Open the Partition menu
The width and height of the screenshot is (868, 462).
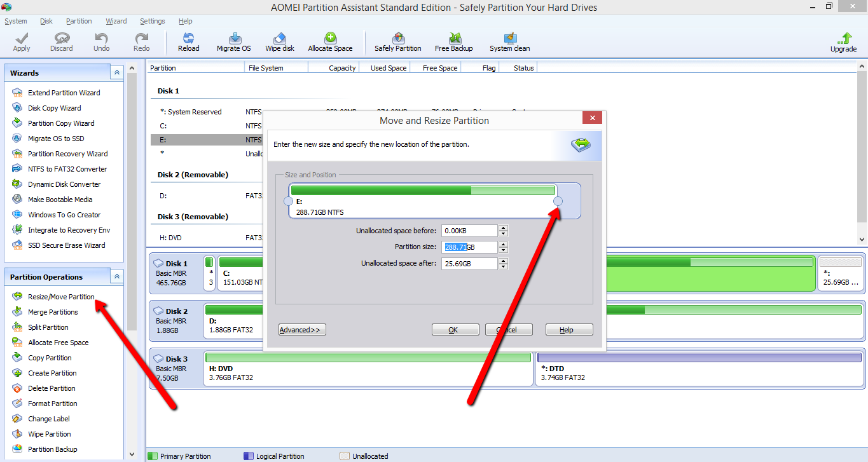79,21
